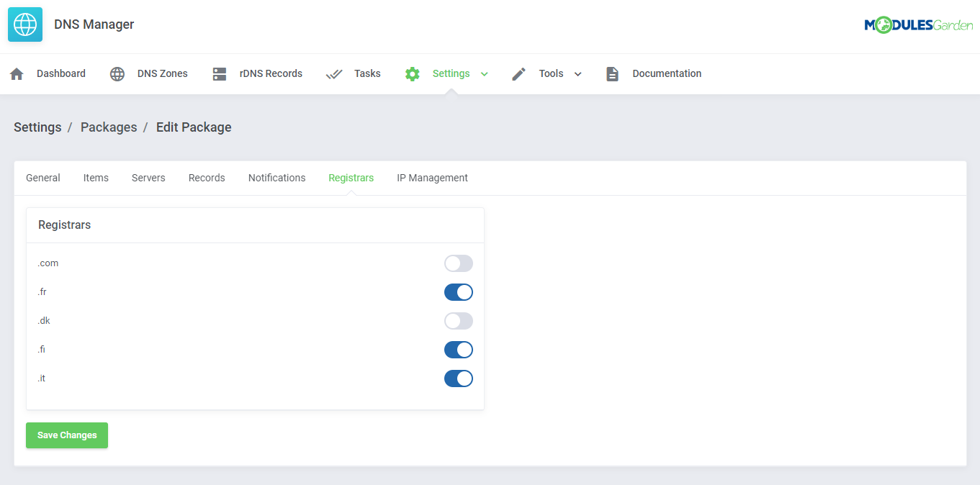Click the DNS Zones globe icon
The width and height of the screenshot is (980, 485).
[117, 73]
